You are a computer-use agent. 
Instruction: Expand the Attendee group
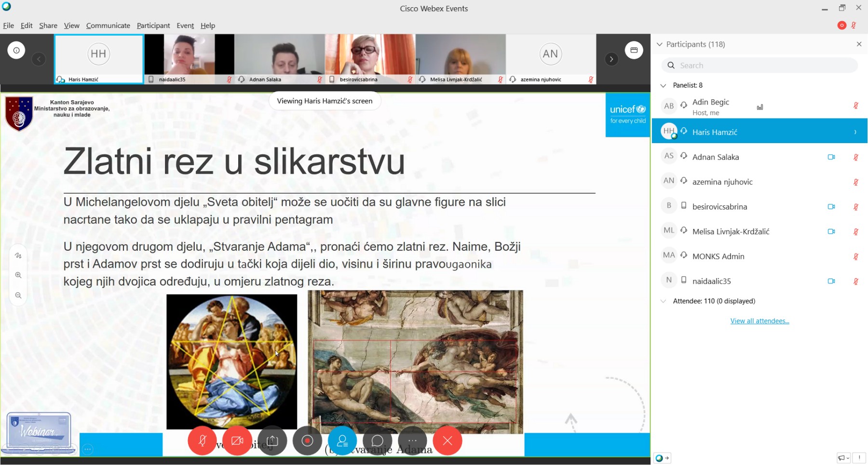[664, 301]
